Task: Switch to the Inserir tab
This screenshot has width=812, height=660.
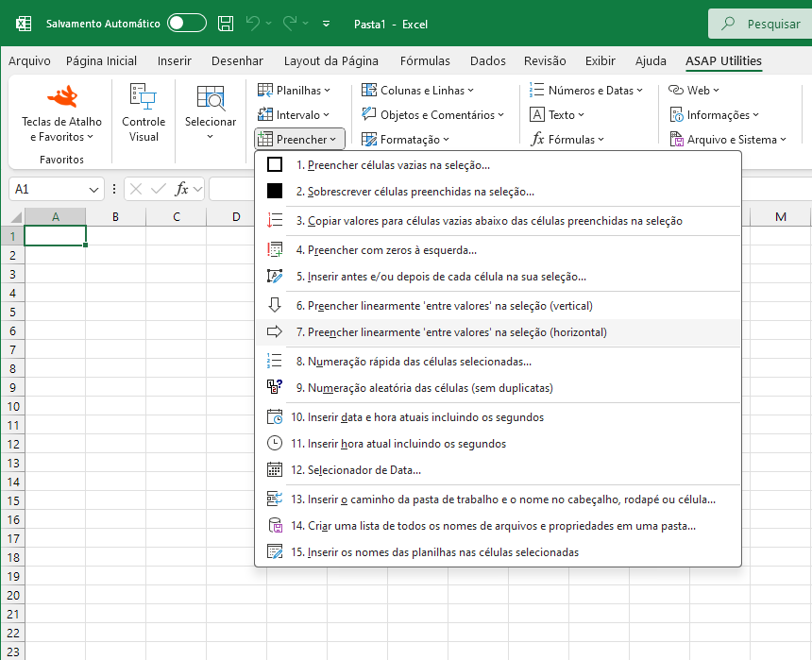Action: tap(175, 61)
